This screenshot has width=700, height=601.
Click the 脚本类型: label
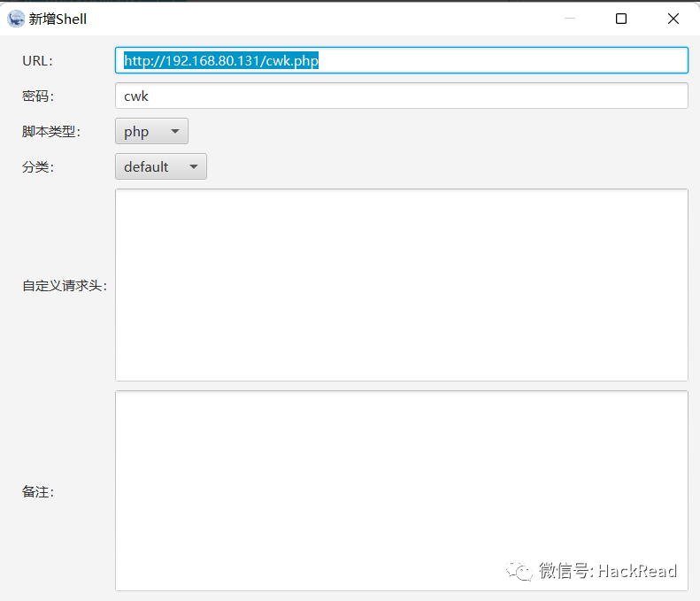click(x=51, y=131)
